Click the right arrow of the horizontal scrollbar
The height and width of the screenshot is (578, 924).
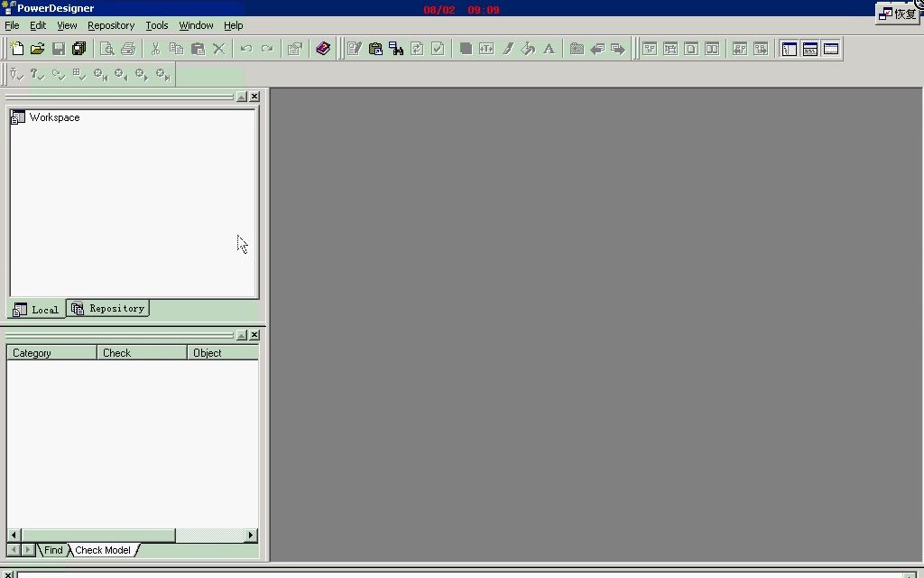(251, 535)
